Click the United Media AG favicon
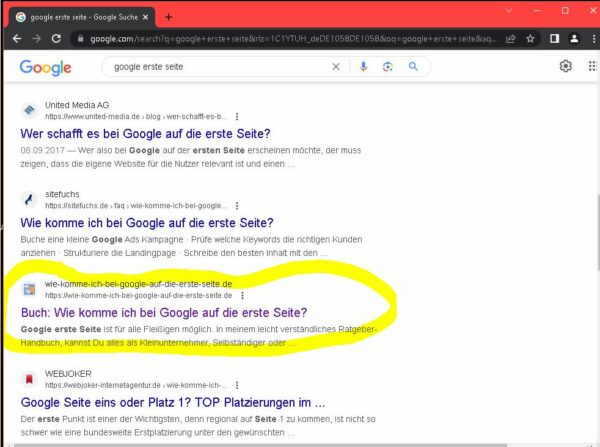The height and width of the screenshot is (447, 600). pyautogui.click(x=29, y=111)
